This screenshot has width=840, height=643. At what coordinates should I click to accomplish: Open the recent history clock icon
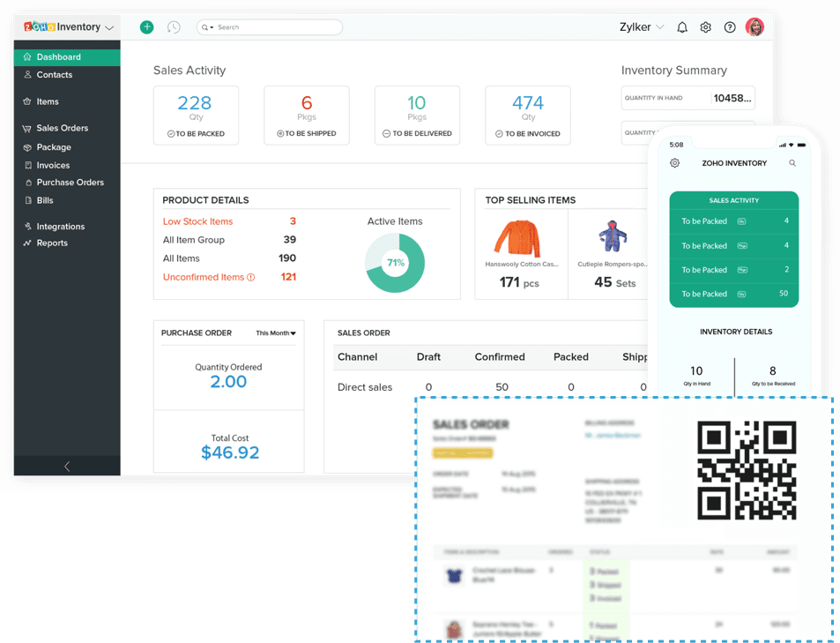click(x=174, y=27)
